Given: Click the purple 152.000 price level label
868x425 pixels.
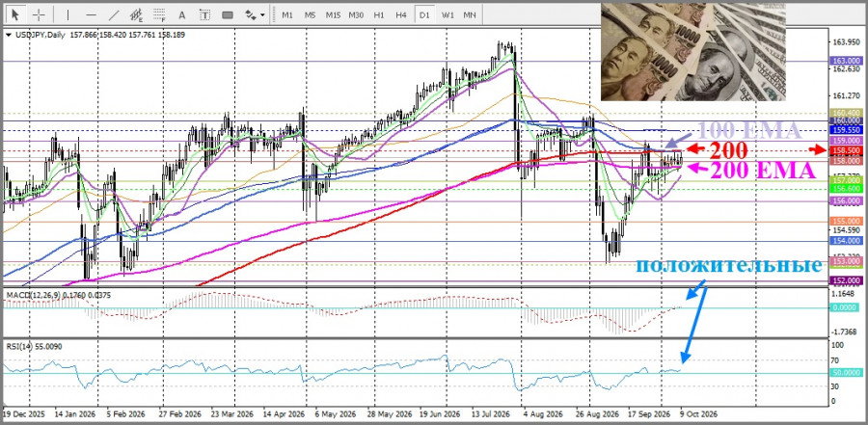Looking at the screenshot, I should (x=847, y=280).
